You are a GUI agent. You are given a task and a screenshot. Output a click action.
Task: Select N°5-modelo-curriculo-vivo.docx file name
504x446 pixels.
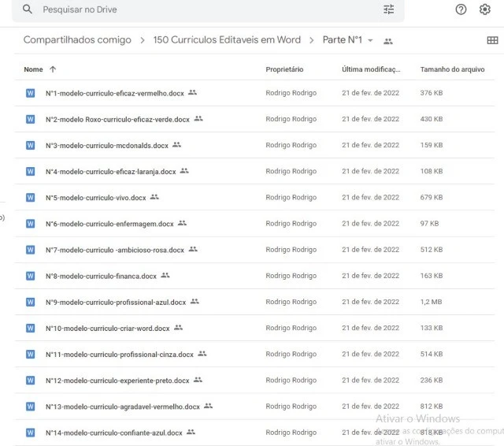[x=96, y=198]
